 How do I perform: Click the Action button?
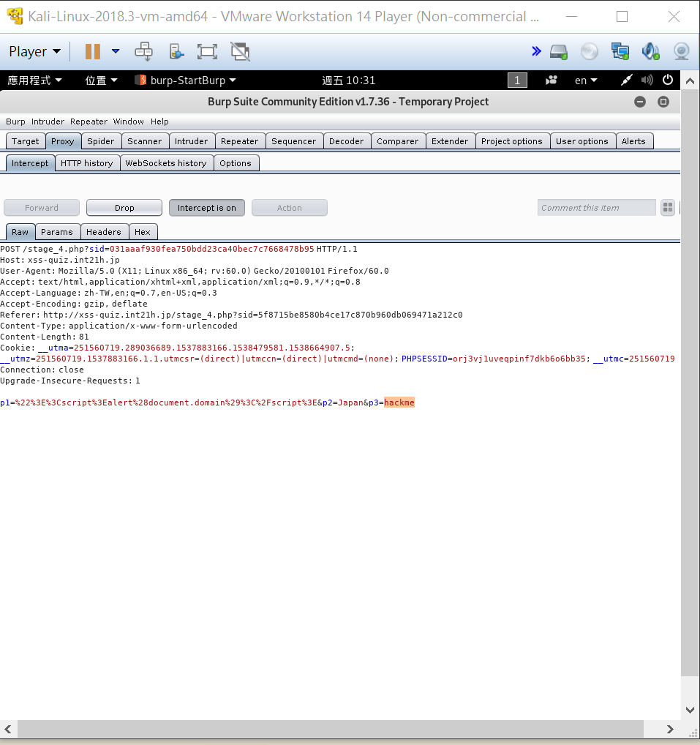tap(290, 208)
